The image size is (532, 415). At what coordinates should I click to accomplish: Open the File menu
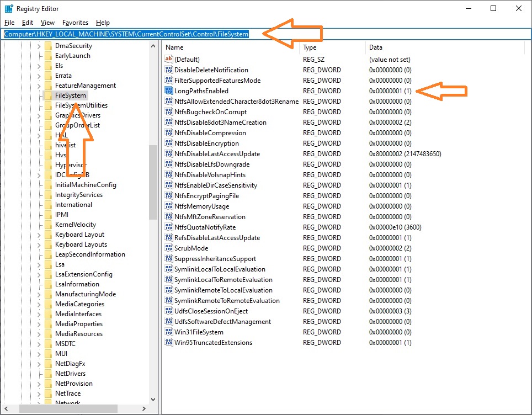(9, 23)
